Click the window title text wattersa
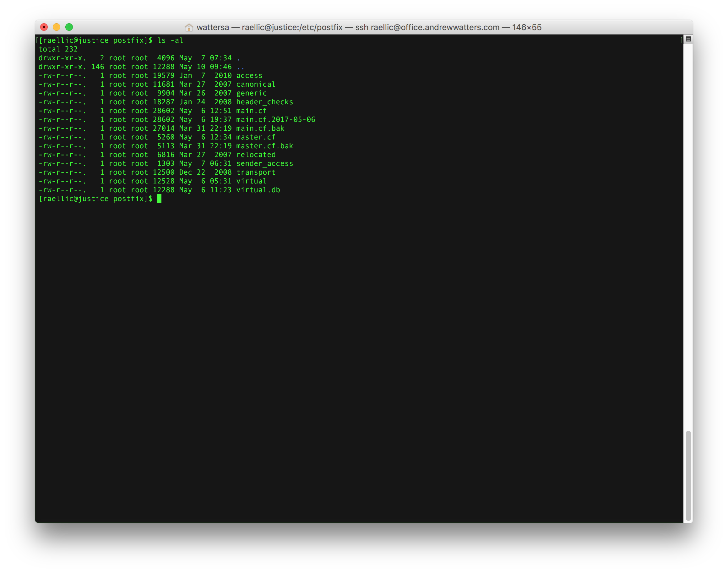The image size is (728, 573). tap(213, 28)
